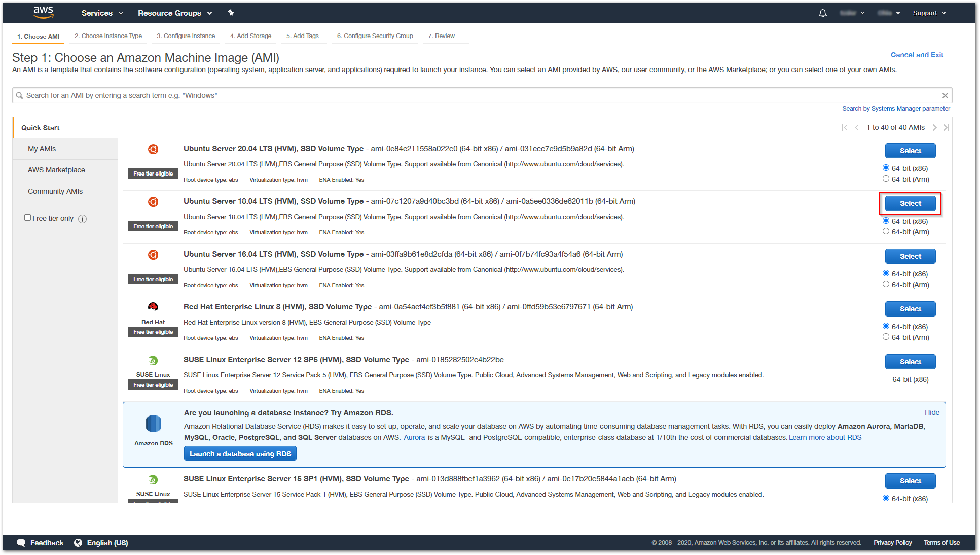The height and width of the screenshot is (555, 980).
Task: Go to step 6 Configure Security Group
Action: (x=375, y=36)
